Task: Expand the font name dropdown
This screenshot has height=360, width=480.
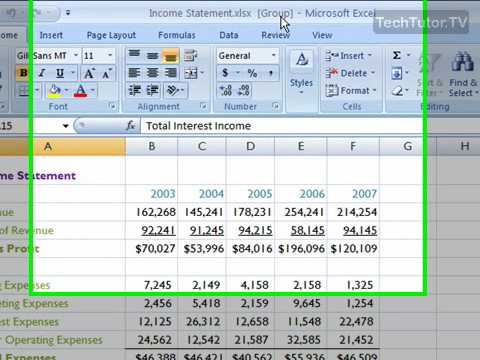Action: 76,55
